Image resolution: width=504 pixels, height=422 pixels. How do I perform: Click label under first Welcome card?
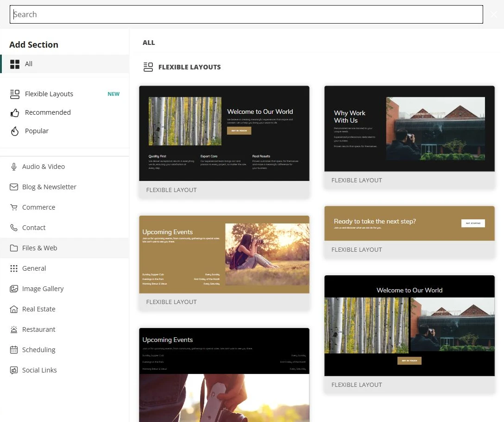point(171,190)
